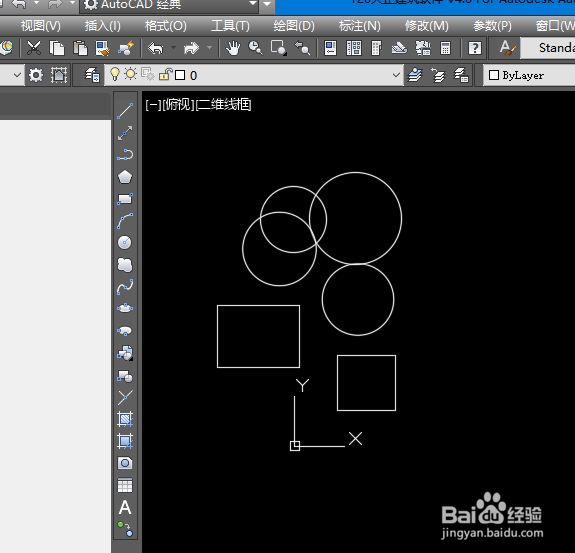Click the [俯视] view label

click(178, 105)
